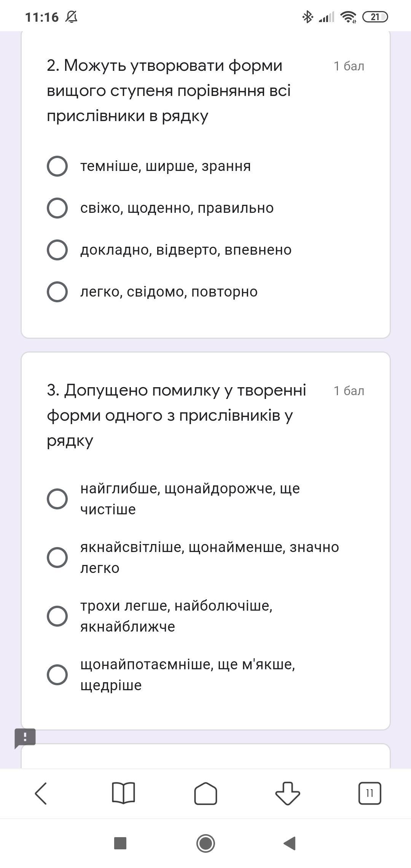Tap the report problem feedback icon
The image size is (411, 868).
pos(25,738)
